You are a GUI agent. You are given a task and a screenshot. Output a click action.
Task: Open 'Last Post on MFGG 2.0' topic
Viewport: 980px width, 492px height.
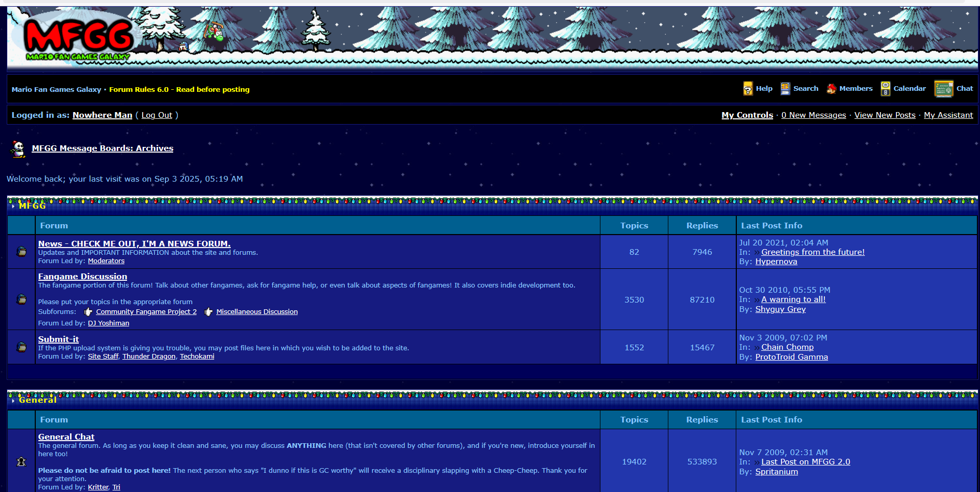point(806,462)
